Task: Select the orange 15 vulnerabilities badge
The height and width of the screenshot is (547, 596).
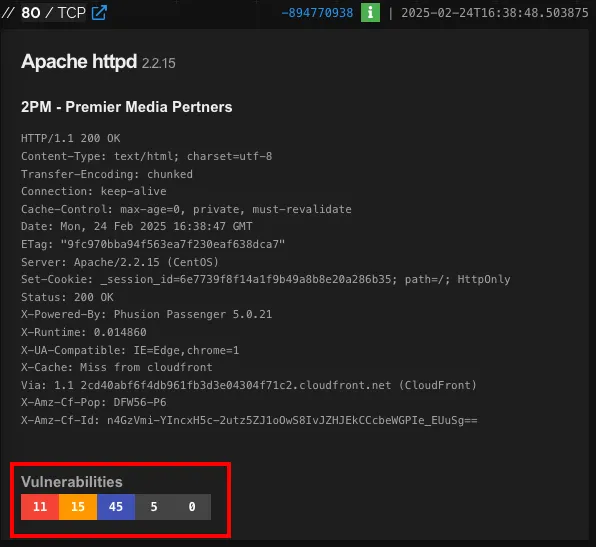Action: [x=78, y=507]
